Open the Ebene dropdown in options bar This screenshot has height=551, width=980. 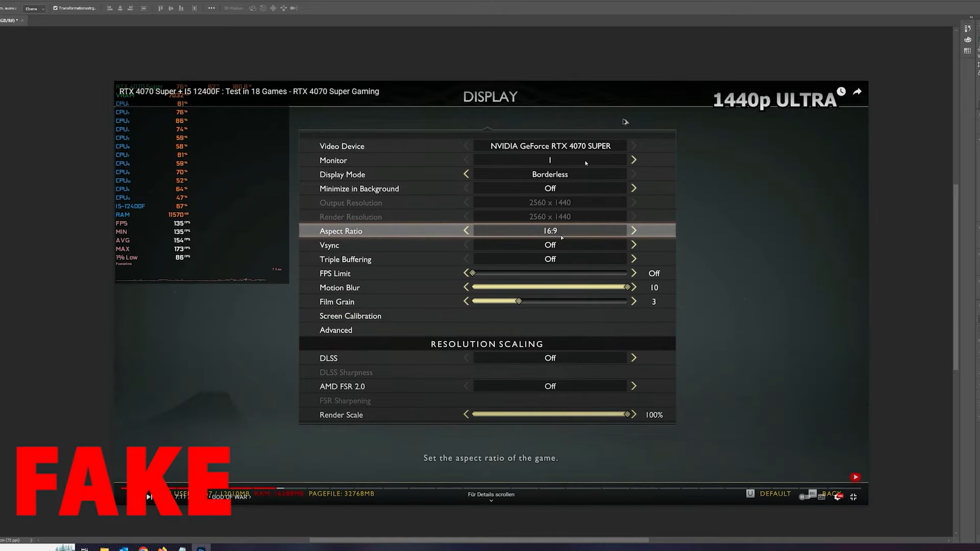[x=34, y=9]
